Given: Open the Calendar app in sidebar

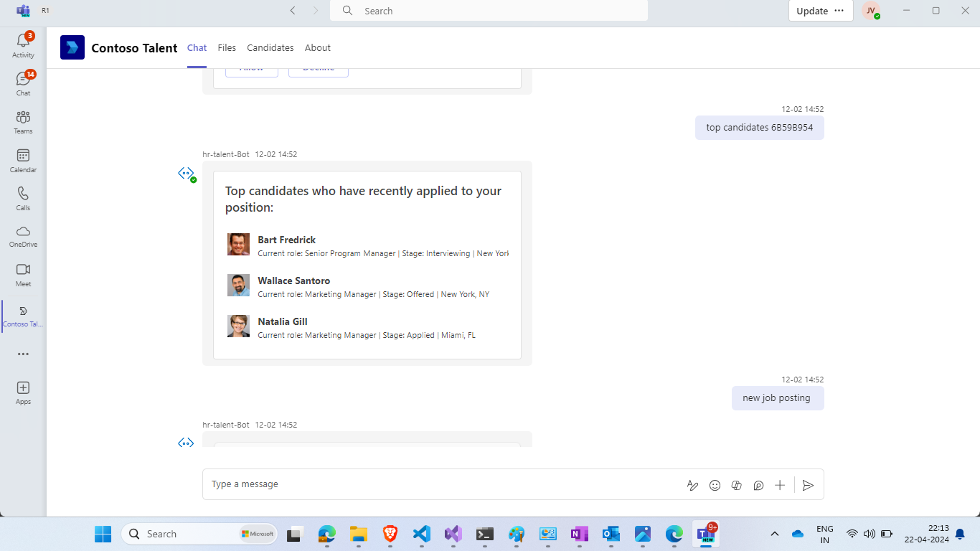Looking at the screenshot, I should click(x=23, y=161).
